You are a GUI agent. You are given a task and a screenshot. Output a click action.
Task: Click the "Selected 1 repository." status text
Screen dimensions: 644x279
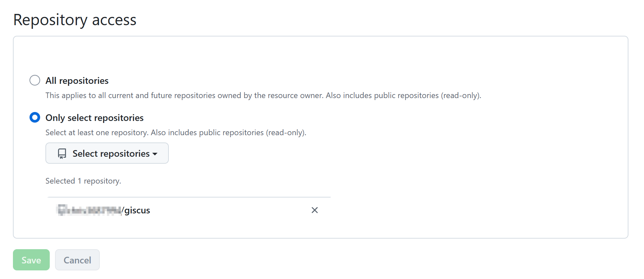83,181
